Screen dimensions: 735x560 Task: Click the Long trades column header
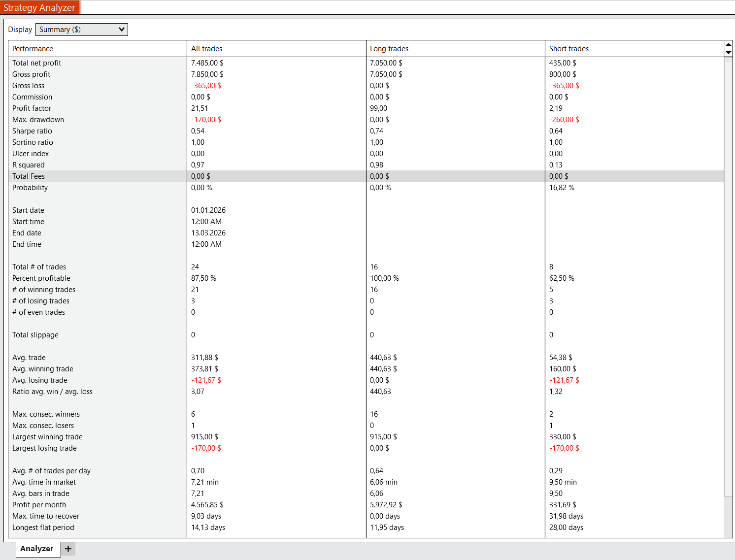point(389,49)
